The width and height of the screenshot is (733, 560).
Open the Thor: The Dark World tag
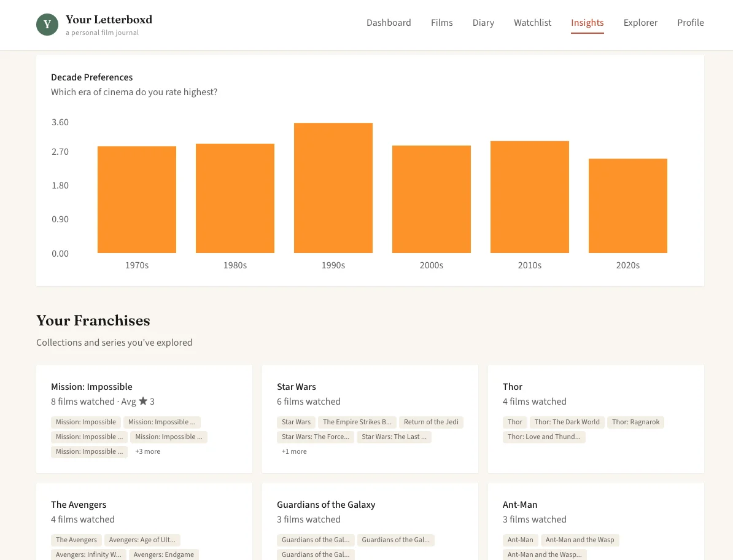click(x=567, y=422)
